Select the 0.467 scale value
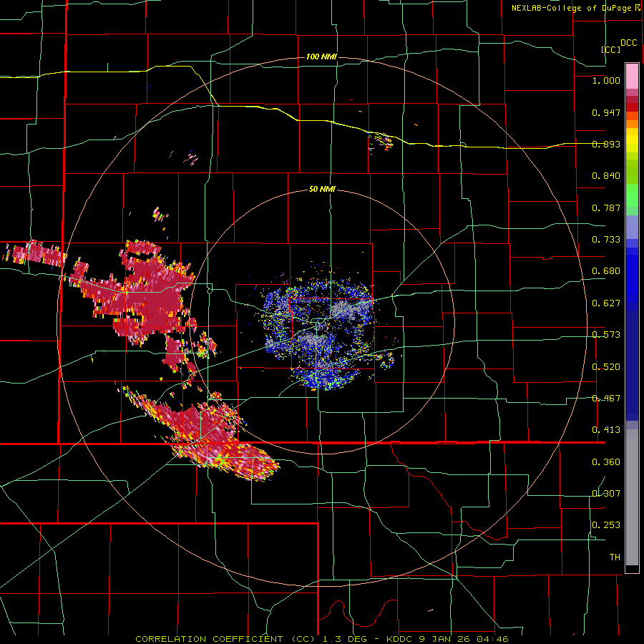The image size is (644, 644). (x=606, y=399)
